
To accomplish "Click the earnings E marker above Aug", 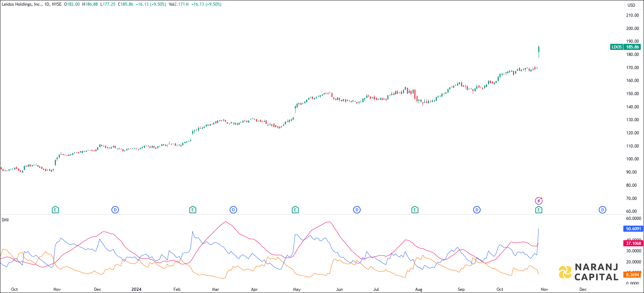I will 415,210.
